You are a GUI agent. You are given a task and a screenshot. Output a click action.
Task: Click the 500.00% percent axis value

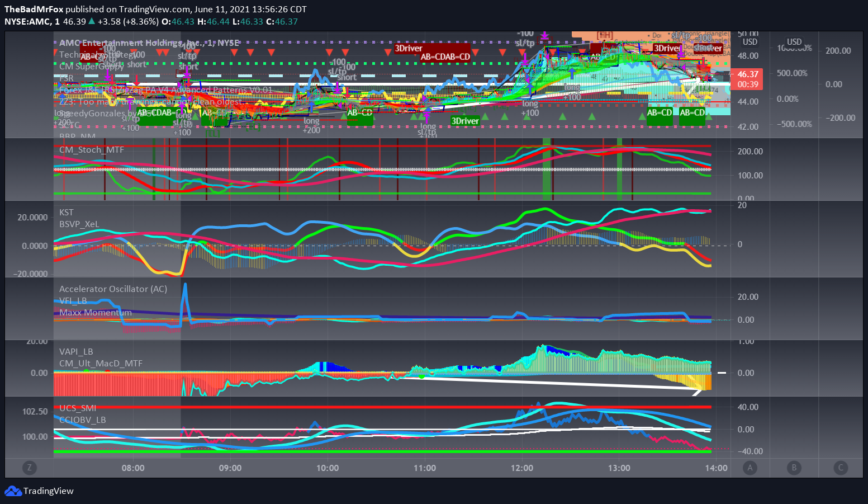[792, 73]
